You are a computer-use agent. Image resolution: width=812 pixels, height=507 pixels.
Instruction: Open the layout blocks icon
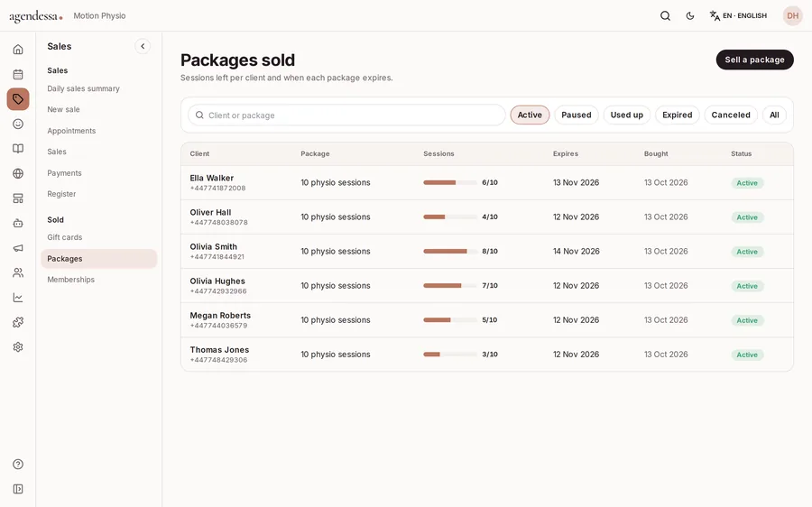(x=18, y=198)
